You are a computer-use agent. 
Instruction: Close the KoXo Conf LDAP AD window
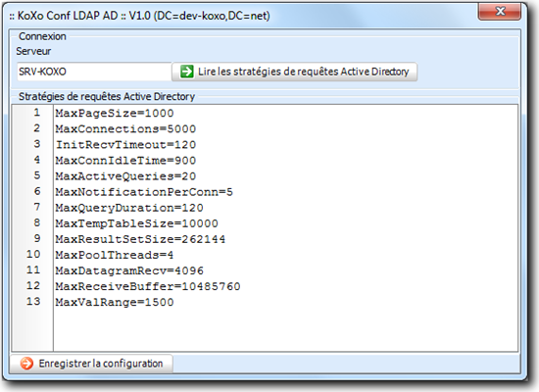500,12
